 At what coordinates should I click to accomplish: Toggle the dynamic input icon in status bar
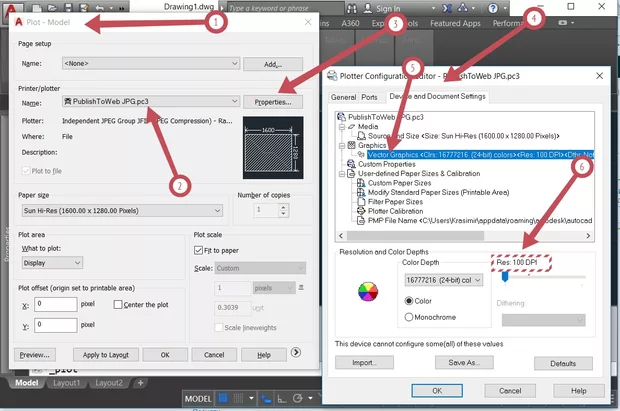pos(265,399)
